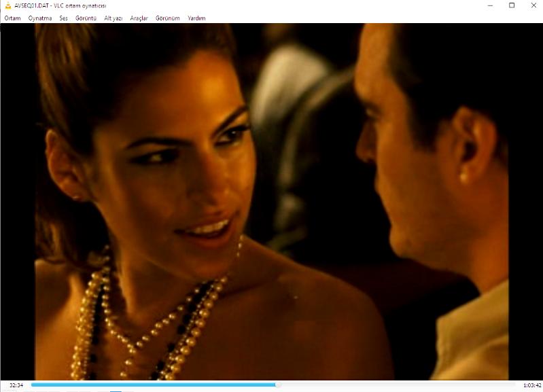Open the Görüntü menu
Image resolution: width=543 pixels, height=392 pixels.
(x=86, y=18)
